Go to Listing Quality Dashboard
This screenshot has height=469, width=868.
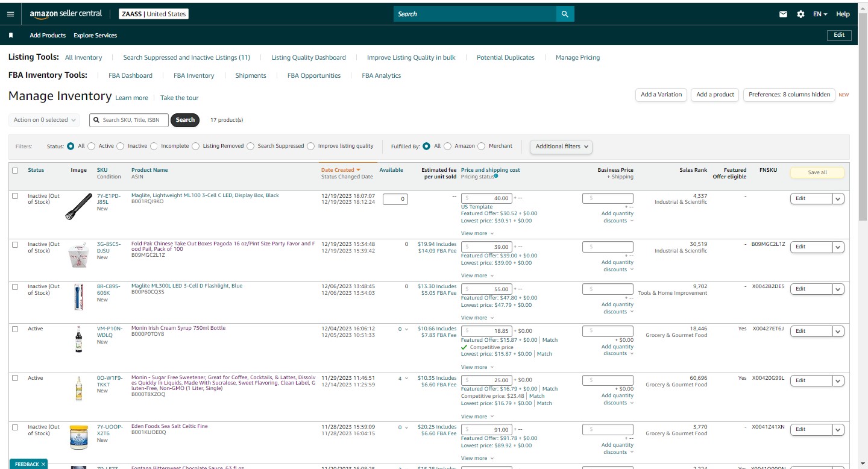point(309,58)
